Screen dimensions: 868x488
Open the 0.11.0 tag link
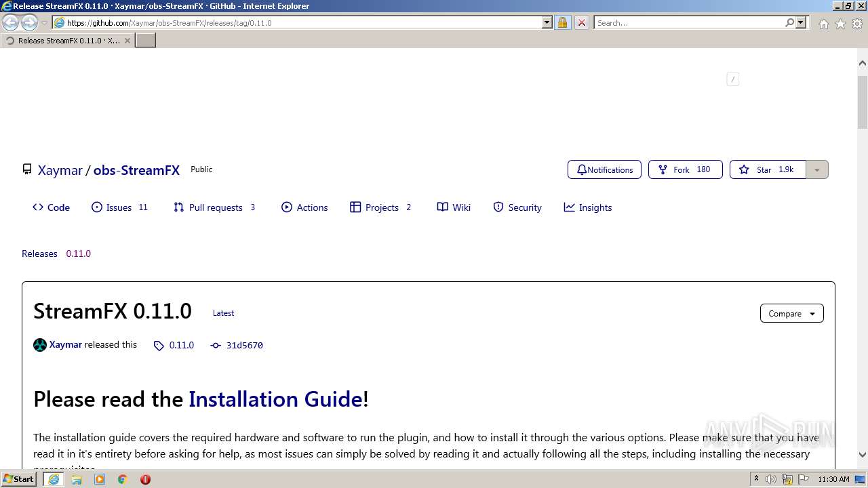[x=174, y=345]
